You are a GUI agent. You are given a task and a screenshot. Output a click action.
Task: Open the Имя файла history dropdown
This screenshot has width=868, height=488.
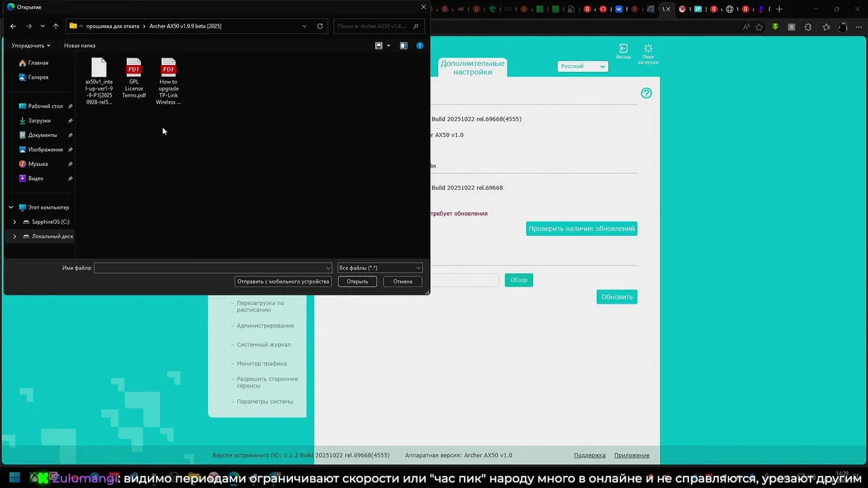[x=328, y=268]
